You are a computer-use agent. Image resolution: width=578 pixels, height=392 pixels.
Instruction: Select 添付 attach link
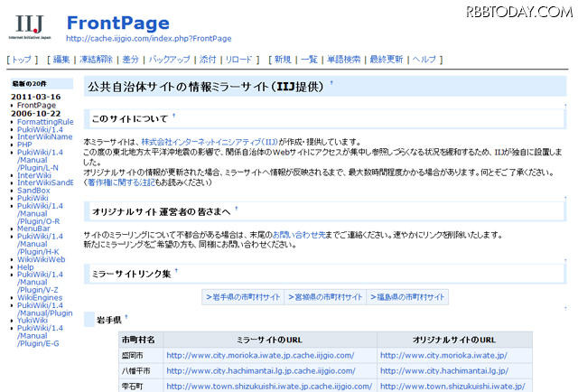(208, 60)
